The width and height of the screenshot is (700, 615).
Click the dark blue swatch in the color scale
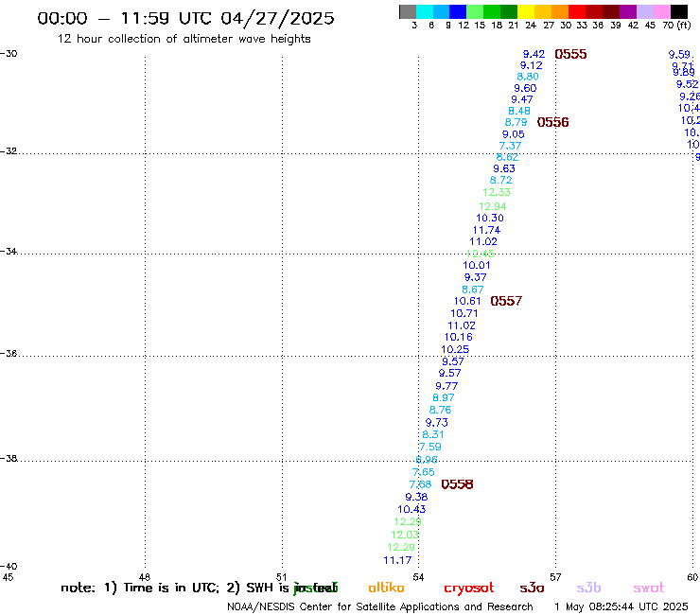tap(458, 11)
